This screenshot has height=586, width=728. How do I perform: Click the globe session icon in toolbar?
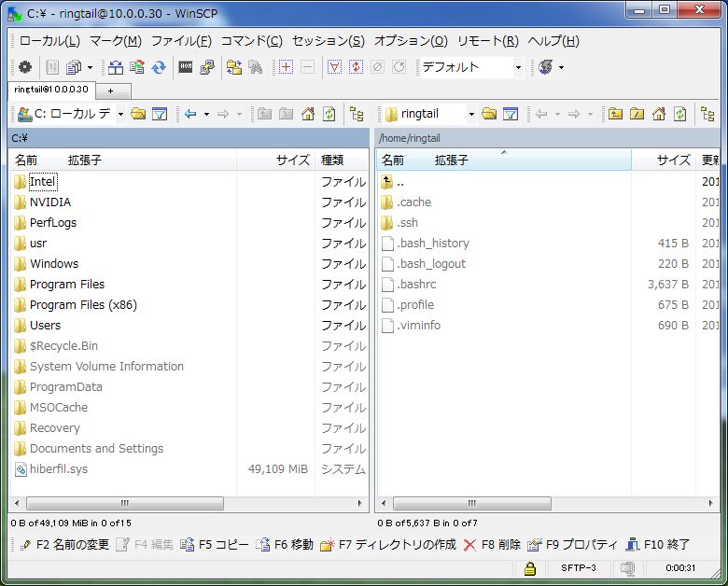pyautogui.click(x=546, y=67)
